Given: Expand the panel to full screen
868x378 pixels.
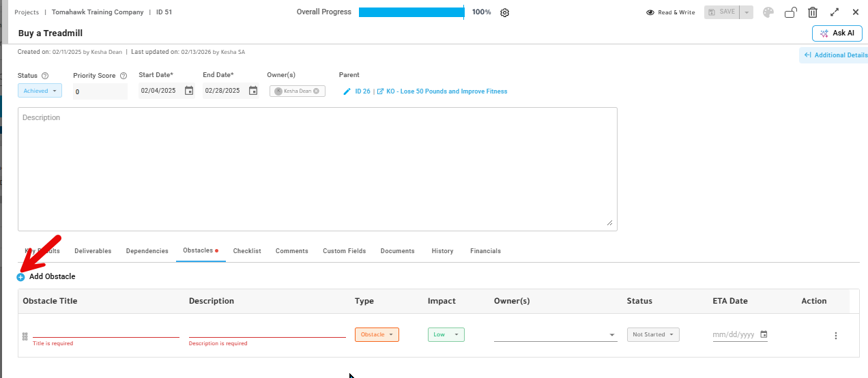Looking at the screenshot, I should coord(835,12).
